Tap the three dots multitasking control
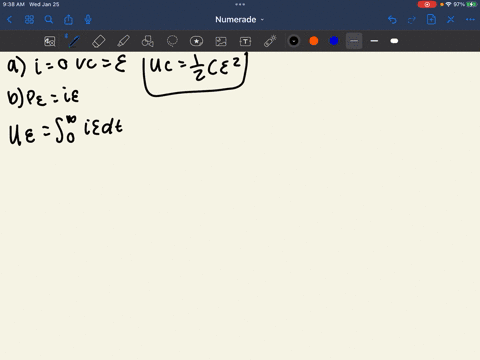Image resolution: width=480 pixels, height=360 pixels. 240,4
